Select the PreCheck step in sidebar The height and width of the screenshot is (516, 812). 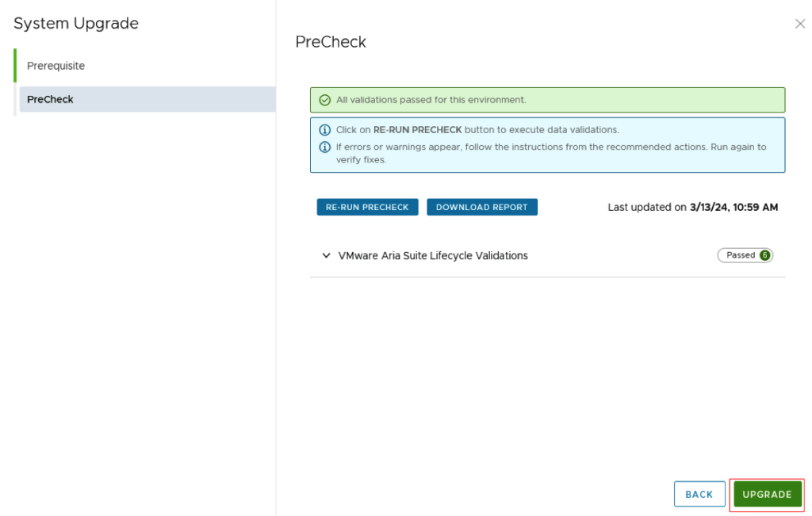[50, 99]
